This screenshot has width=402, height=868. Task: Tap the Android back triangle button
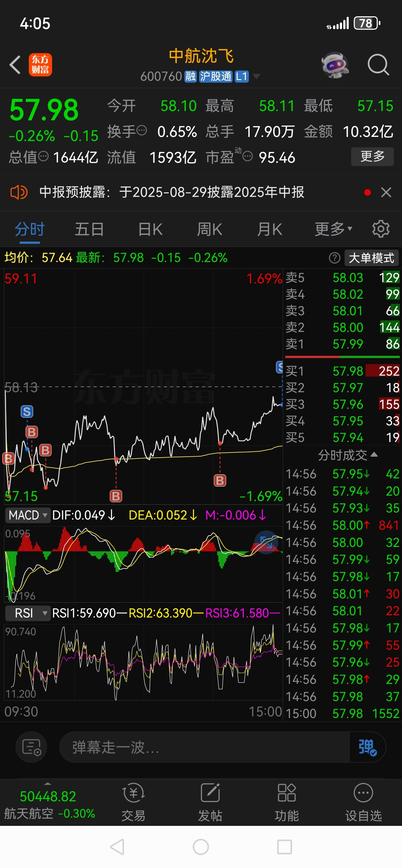[x=117, y=847]
